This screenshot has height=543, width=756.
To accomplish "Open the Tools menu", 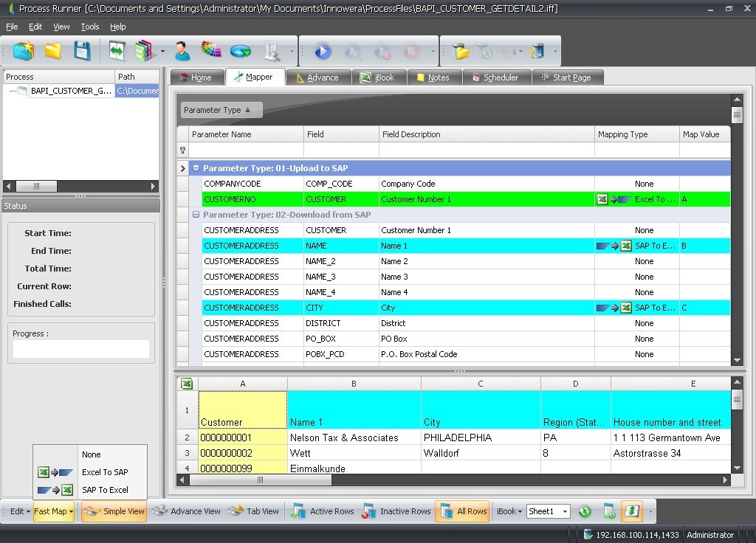I will pos(90,27).
